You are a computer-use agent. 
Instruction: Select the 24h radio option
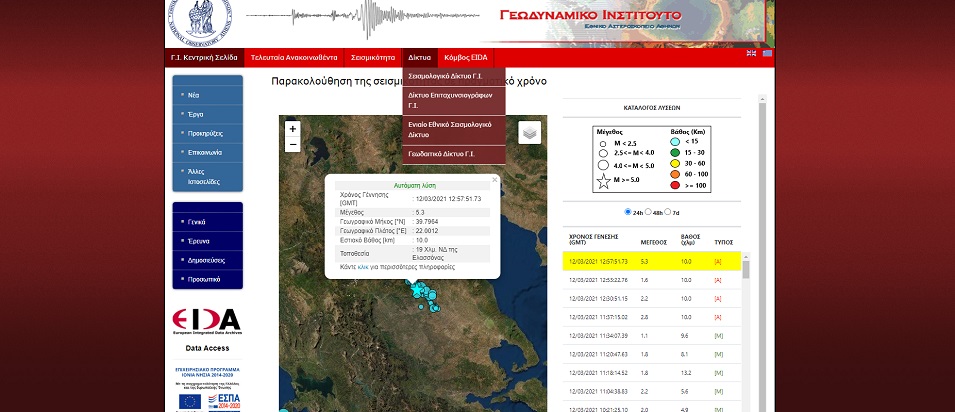coord(628,212)
